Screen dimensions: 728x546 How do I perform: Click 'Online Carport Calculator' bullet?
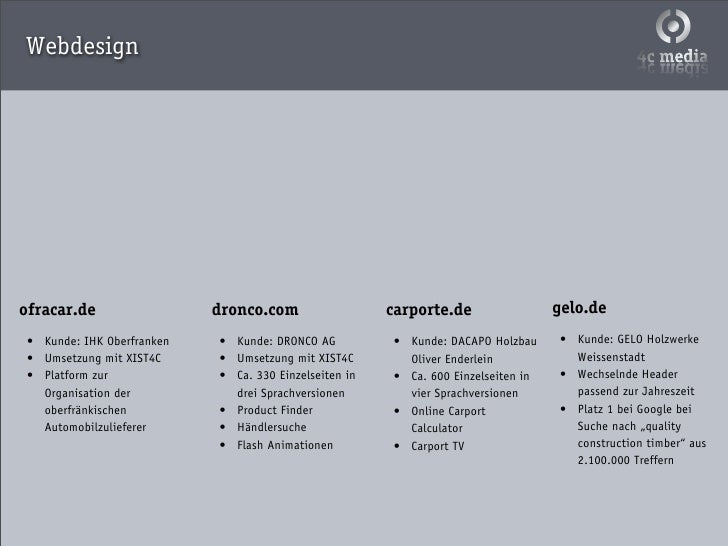(448, 420)
